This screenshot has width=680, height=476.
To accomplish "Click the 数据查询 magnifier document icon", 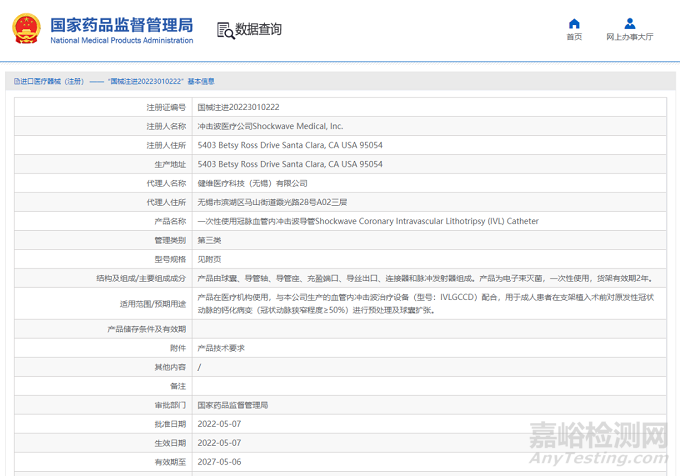I will [x=225, y=30].
